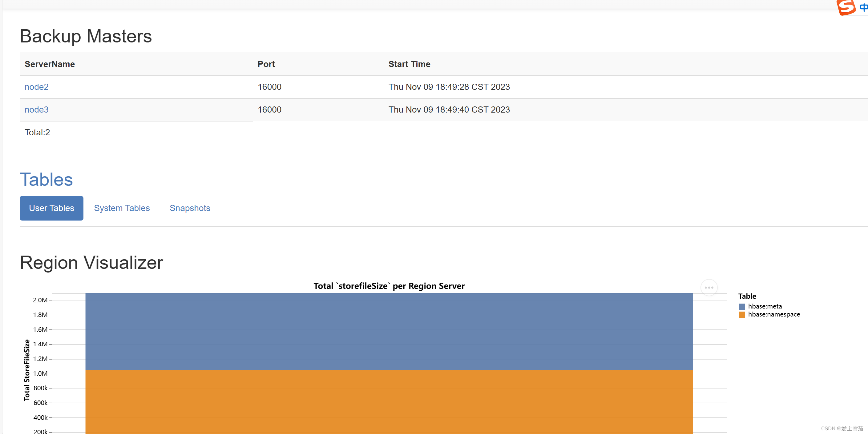Open the node3 backup master link

click(x=36, y=110)
